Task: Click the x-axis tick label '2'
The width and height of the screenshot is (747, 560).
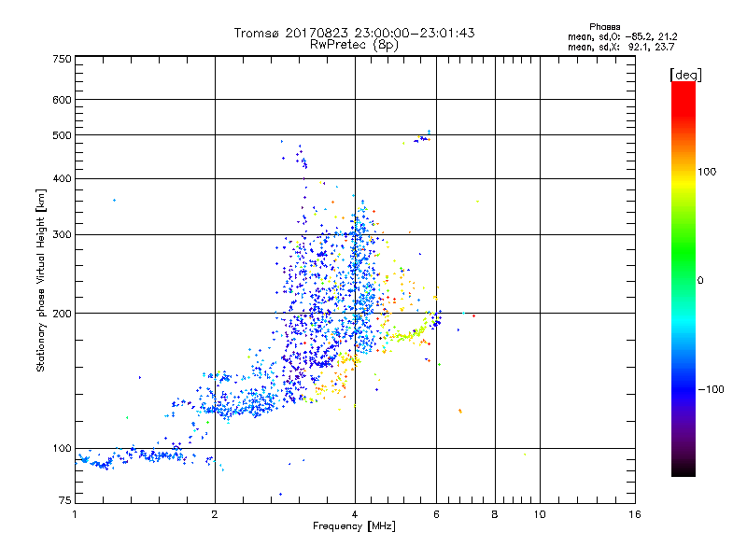Action: click(215, 514)
